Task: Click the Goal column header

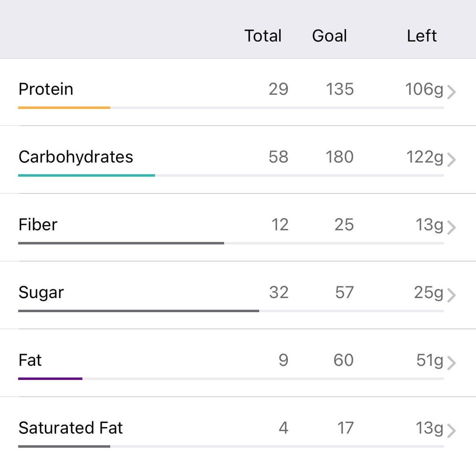Action: 329,36
